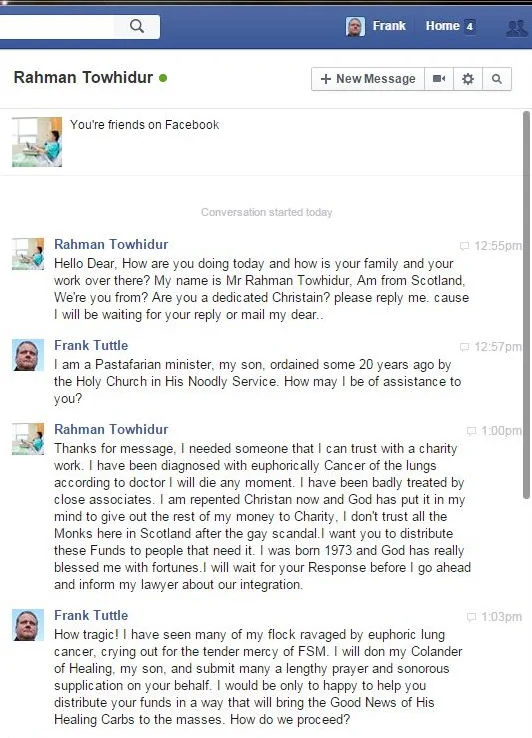Open conversation settings gear icon
The width and height of the screenshot is (532, 738).
click(468, 79)
